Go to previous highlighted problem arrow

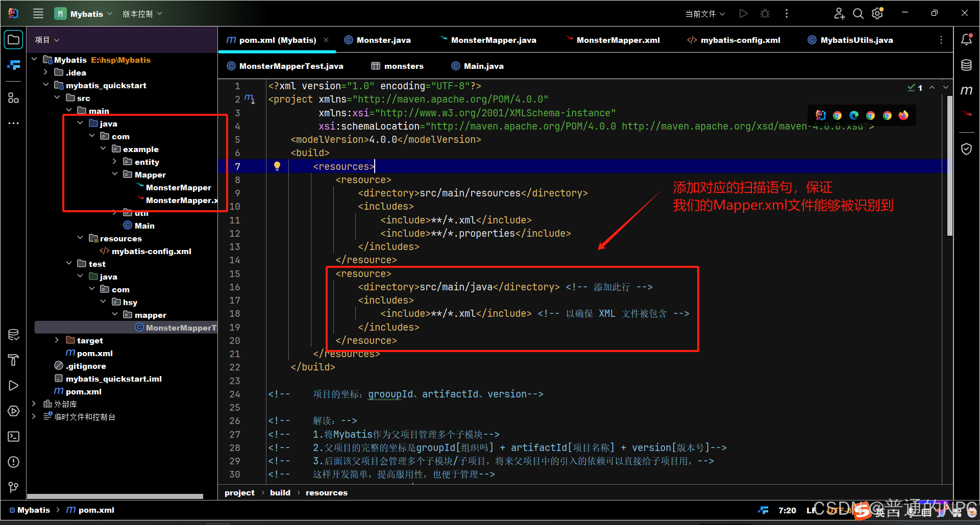click(932, 88)
